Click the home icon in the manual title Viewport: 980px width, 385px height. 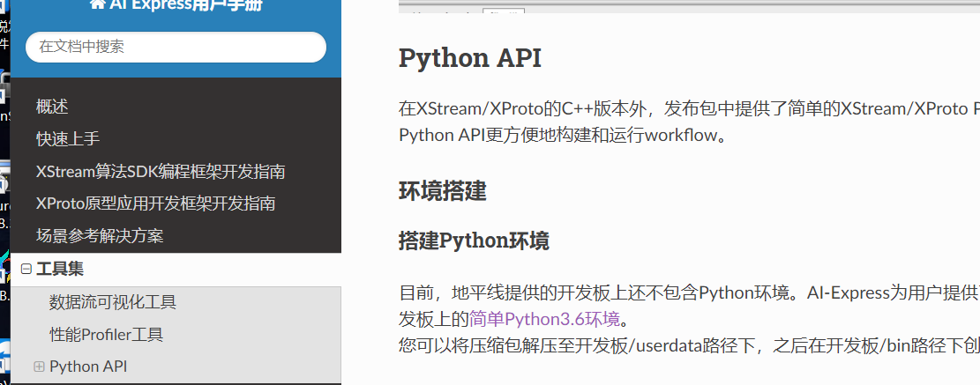97,4
